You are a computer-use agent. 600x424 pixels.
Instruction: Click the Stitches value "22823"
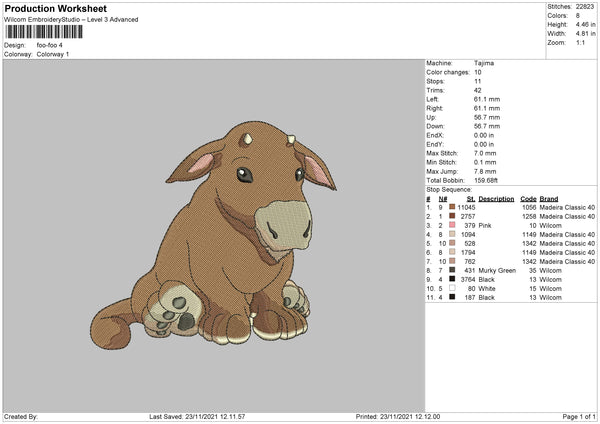click(x=585, y=7)
